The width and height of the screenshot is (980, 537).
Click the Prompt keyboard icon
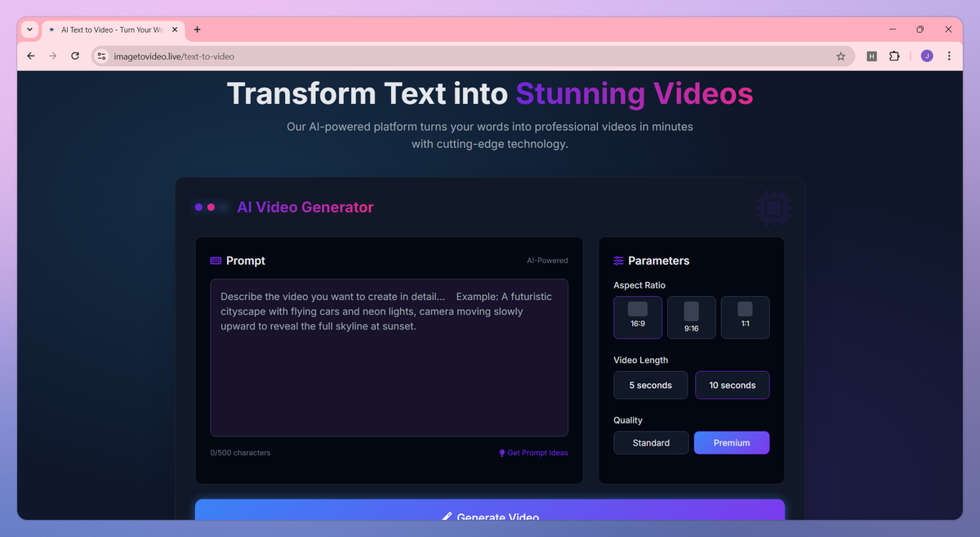[216, 261]
